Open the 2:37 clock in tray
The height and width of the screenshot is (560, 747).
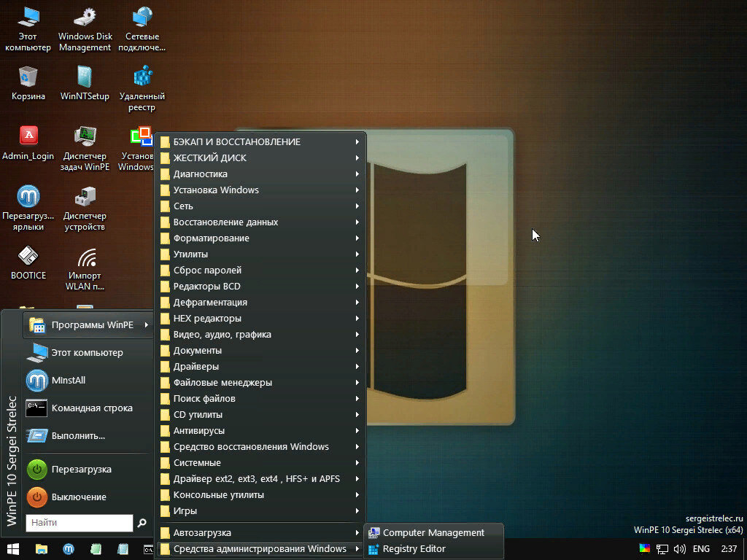click(x=729, y=549)
